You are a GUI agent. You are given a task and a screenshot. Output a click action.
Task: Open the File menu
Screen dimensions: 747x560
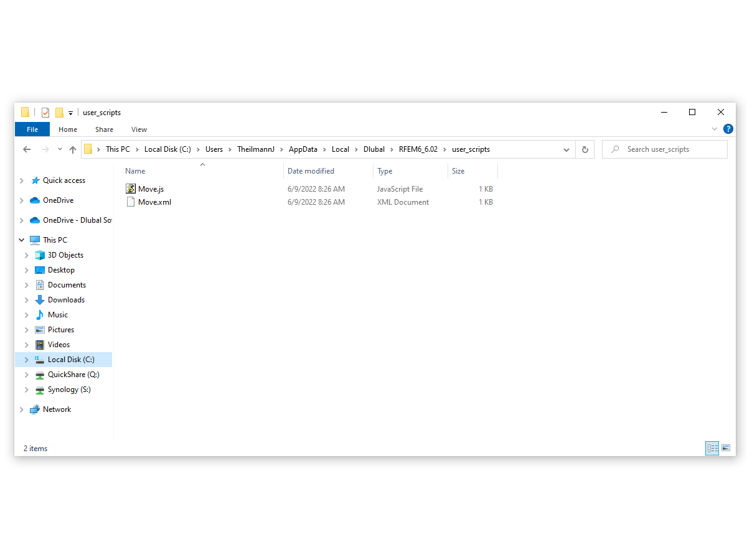tap(32, 129)
